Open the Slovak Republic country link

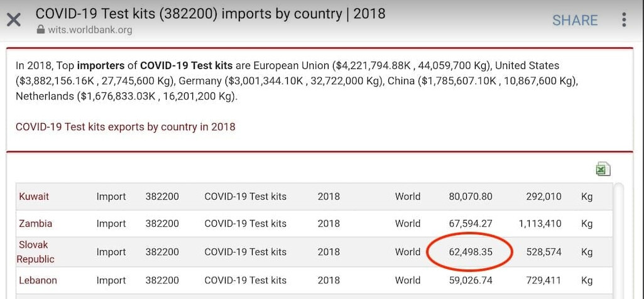(x=35, y=252)
